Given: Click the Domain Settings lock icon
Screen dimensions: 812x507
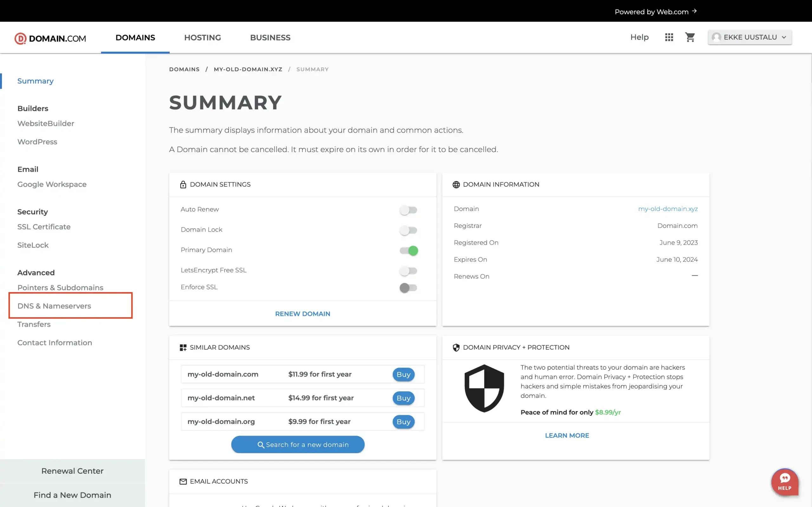Looking at the screenshot, I should click(183, 184).
